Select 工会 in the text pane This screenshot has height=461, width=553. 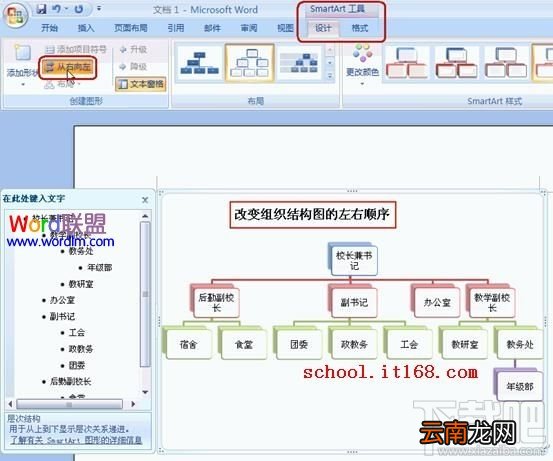pos(77,333)
